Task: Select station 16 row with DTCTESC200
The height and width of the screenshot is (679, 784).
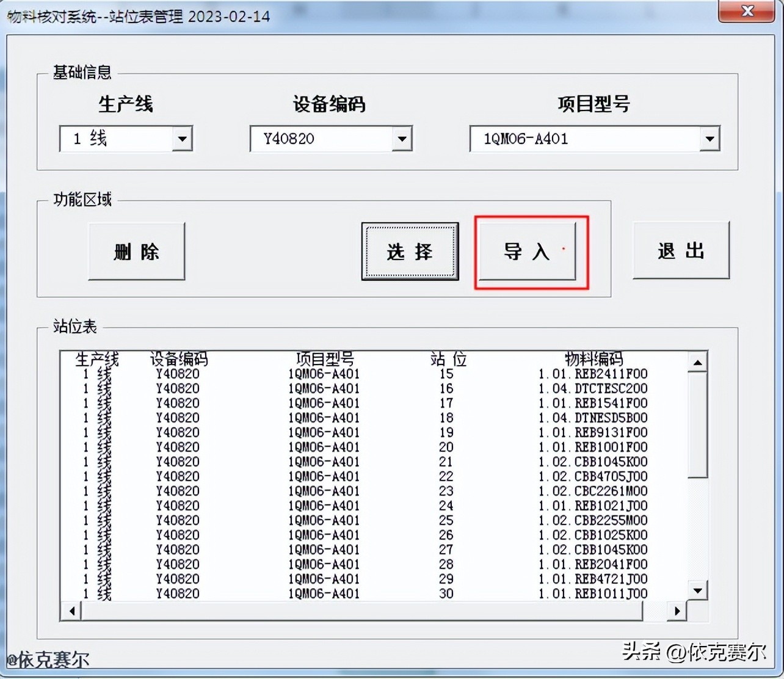Action: coord(366,388)
